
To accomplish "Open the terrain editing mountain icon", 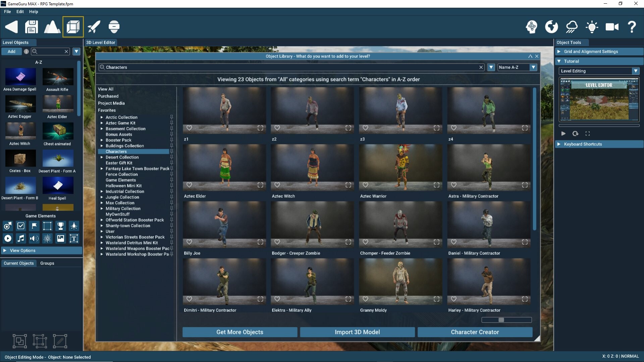I will point(52,27).
